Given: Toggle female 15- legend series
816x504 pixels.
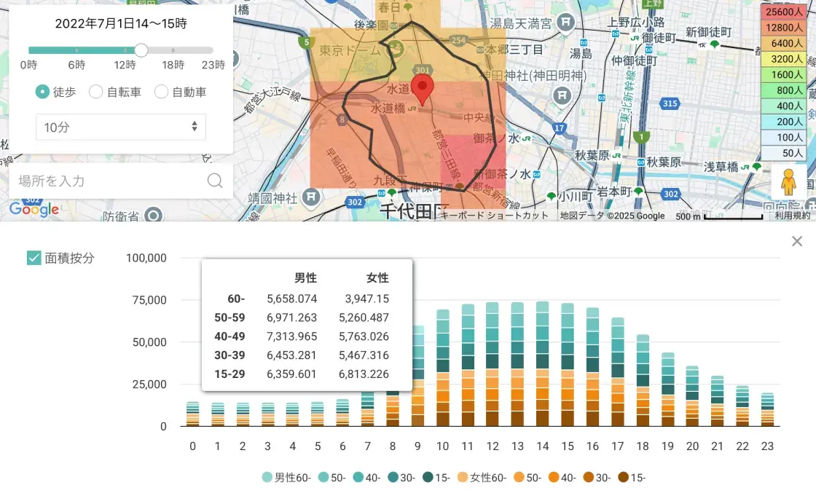Looking at the screenshot, I should 631,478.
